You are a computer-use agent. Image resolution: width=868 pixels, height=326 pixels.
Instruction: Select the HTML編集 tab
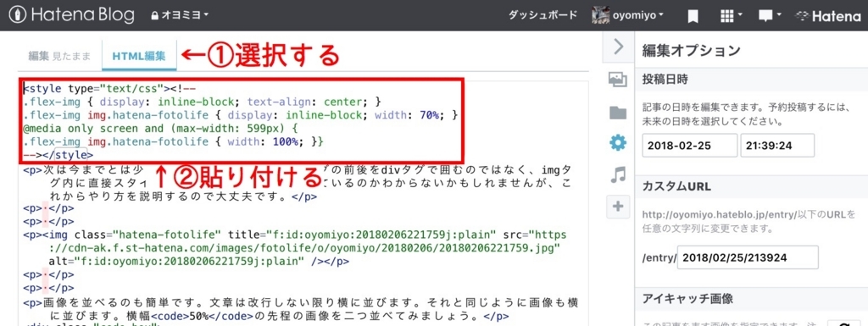click(139, 56)
